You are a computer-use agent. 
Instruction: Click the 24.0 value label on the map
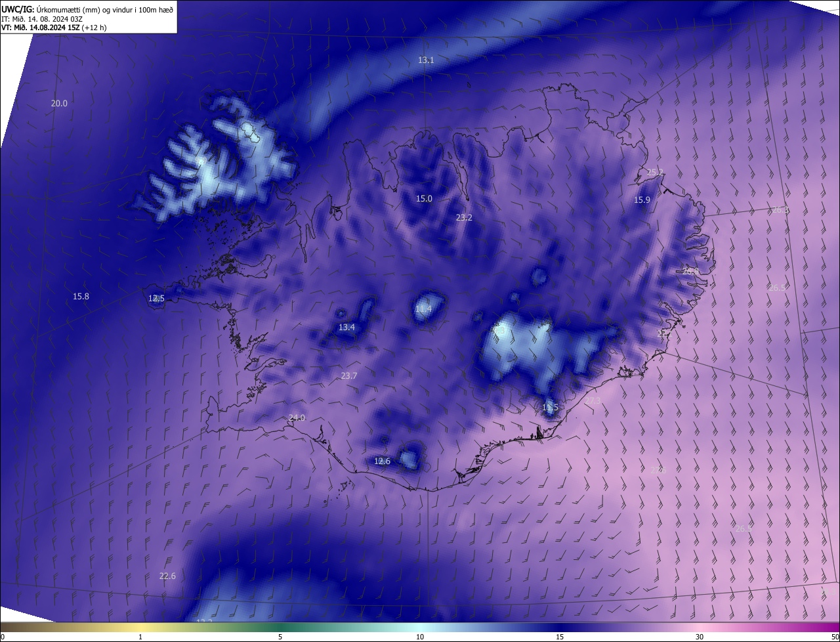point(297,417)
